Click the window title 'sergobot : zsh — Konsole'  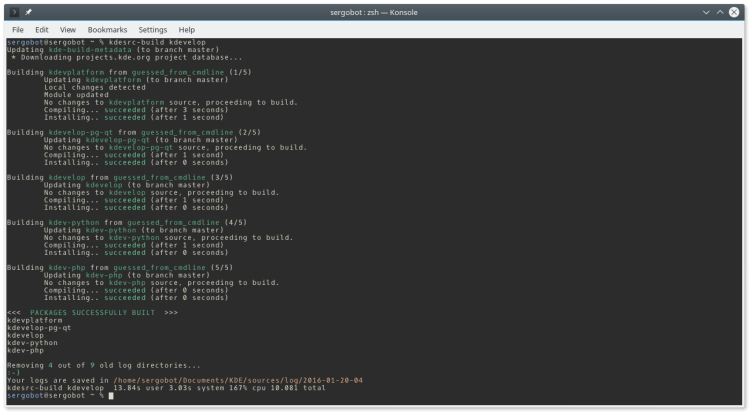coord(376,12)
